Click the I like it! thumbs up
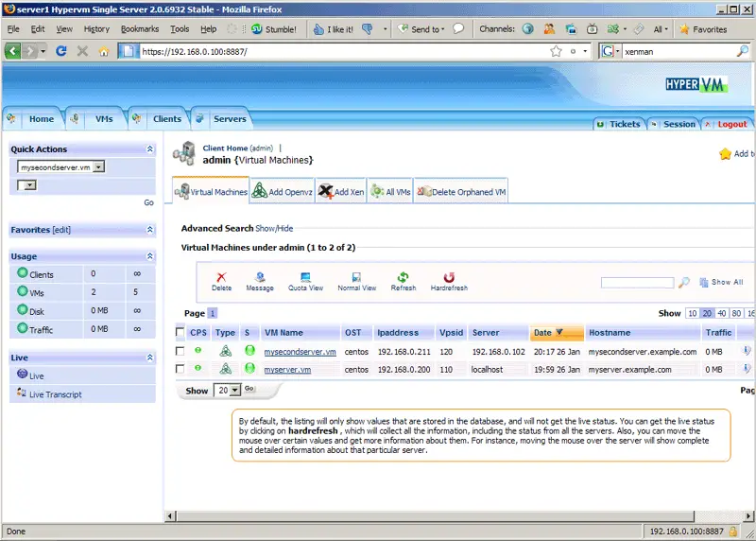The image size is (756, 541). [334, 29]
